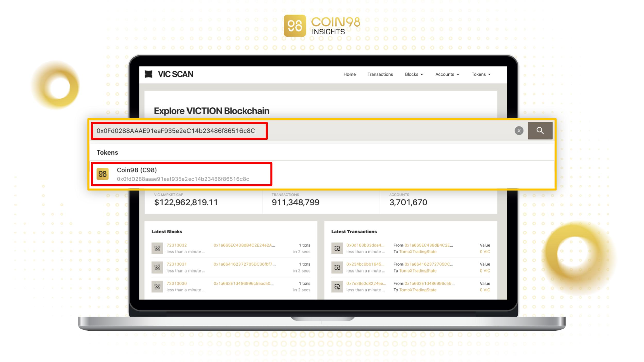
Task: Click the 0 VIC value for transaction 0x0d103b33dde4
Action: [x=485, y=252]
